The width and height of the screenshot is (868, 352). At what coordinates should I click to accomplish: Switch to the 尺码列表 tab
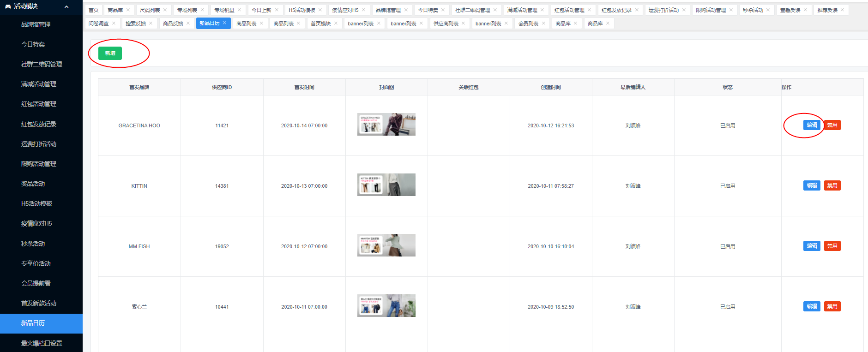150,10
